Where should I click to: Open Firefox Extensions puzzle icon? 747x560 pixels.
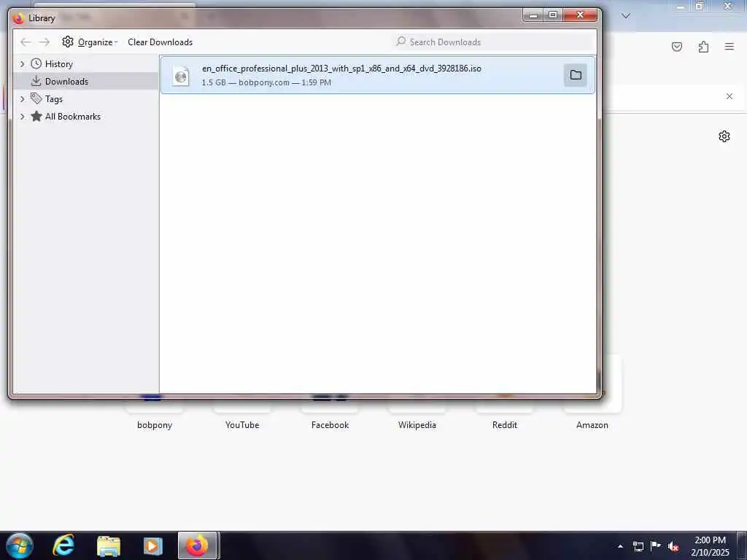coord(703,47)
